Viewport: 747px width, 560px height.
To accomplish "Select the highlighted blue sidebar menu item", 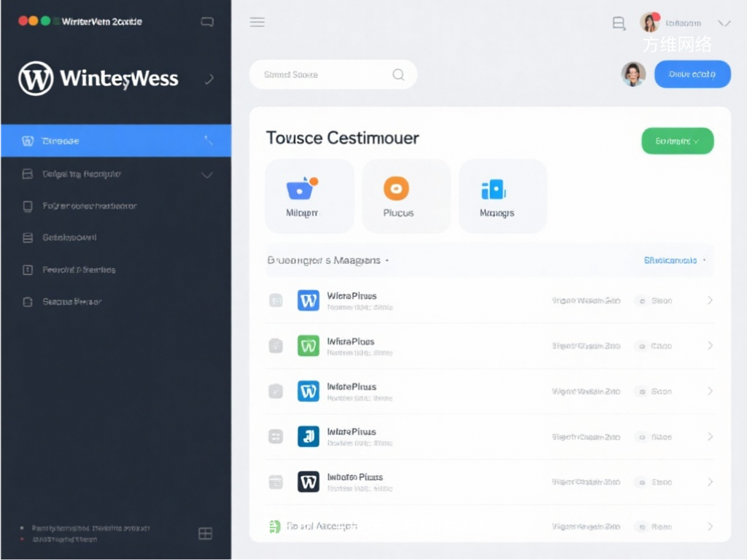I will coord(117,141).
